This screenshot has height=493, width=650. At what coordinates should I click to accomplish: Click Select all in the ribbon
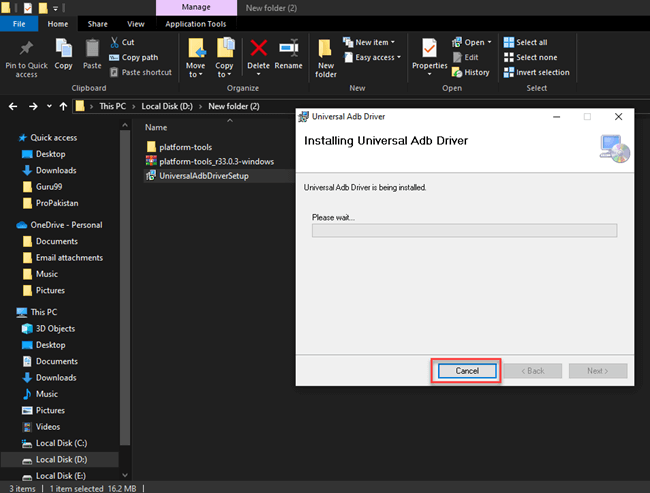(531, 43)
